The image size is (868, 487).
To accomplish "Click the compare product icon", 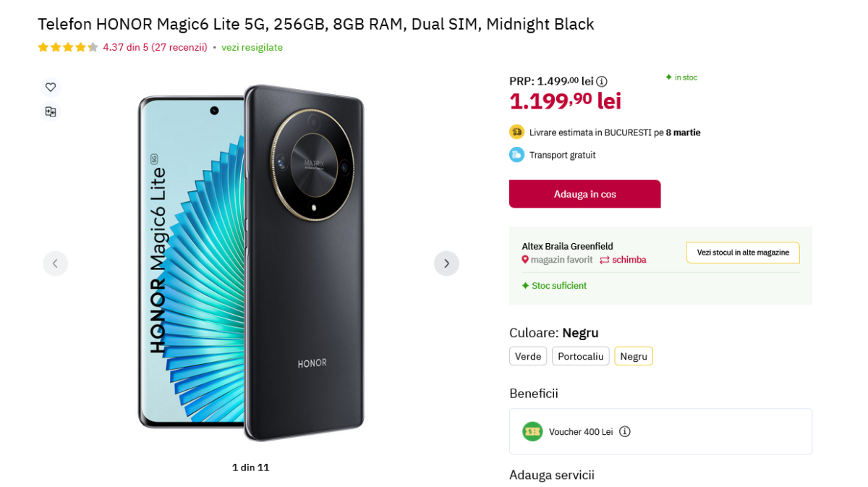I will coord(51,111).
